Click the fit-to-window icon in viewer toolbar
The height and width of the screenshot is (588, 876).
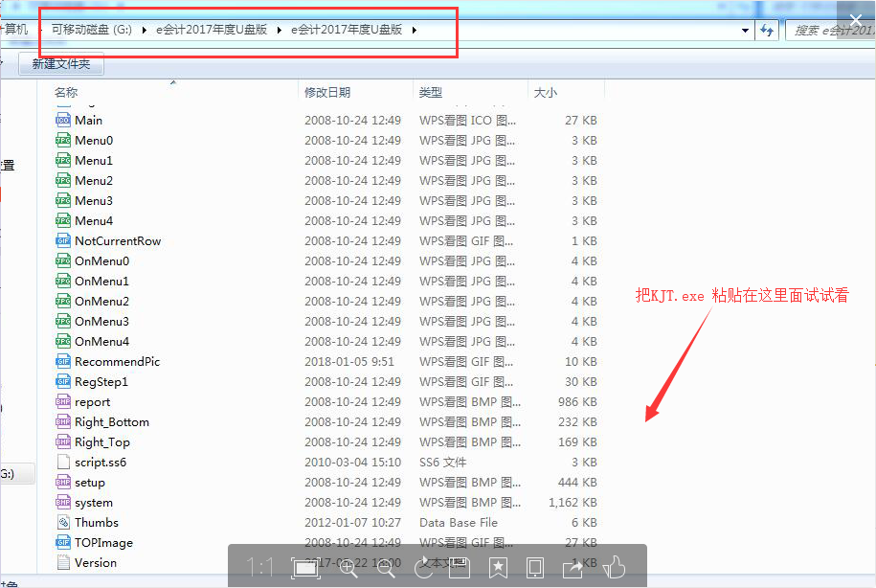305,568
